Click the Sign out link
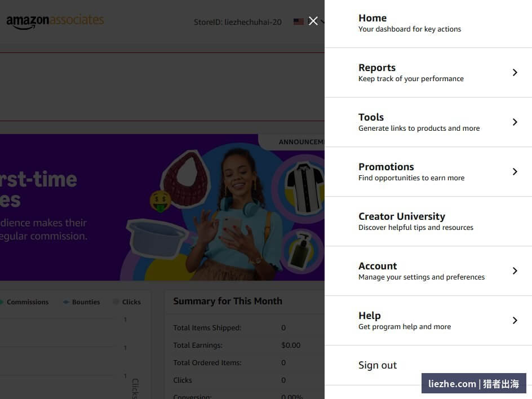The height and width of the screenshot is (399, 532). (x=377, y=365)
